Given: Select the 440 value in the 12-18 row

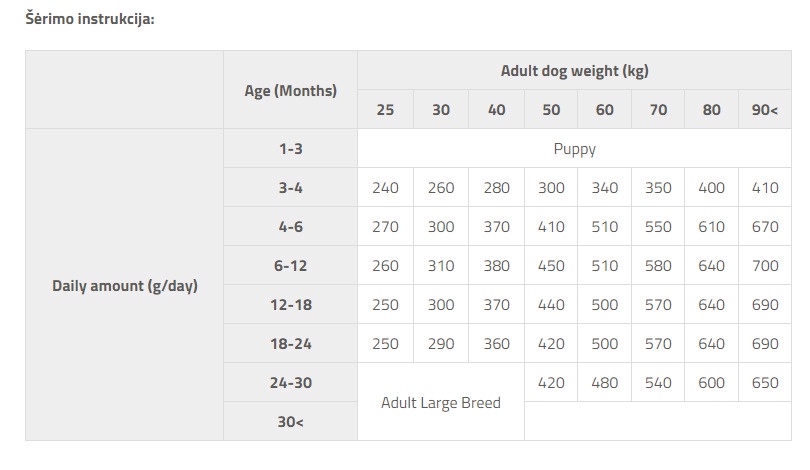Looking at the screenshot, I should click(x=550, y=305).
